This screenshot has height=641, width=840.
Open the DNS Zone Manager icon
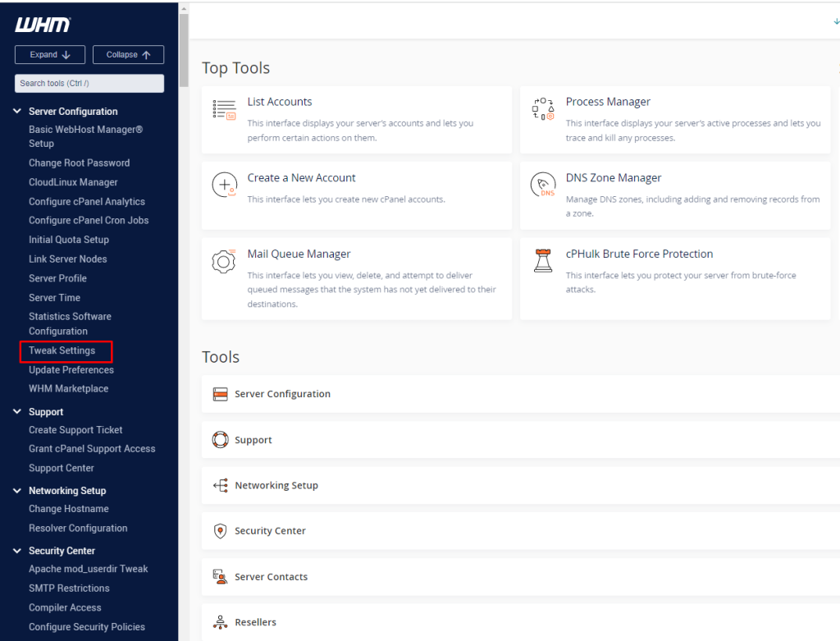[x=543, y=185]
